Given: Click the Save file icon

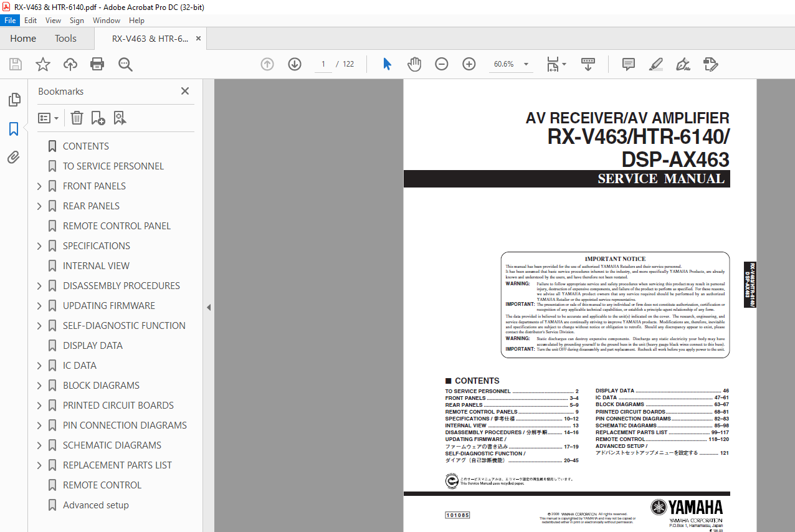Looking at the screenshot, I should click(x=16, y=64).
